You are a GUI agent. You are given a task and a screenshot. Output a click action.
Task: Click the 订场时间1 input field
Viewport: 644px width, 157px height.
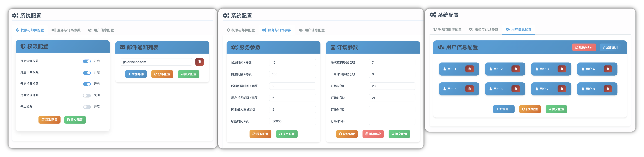392,86
